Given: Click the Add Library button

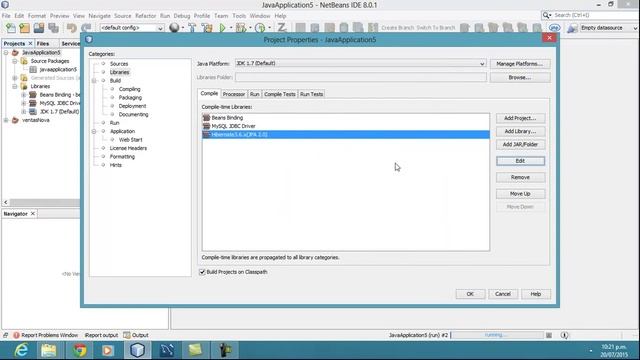Looking at the screenshot, I should point(520,131).
